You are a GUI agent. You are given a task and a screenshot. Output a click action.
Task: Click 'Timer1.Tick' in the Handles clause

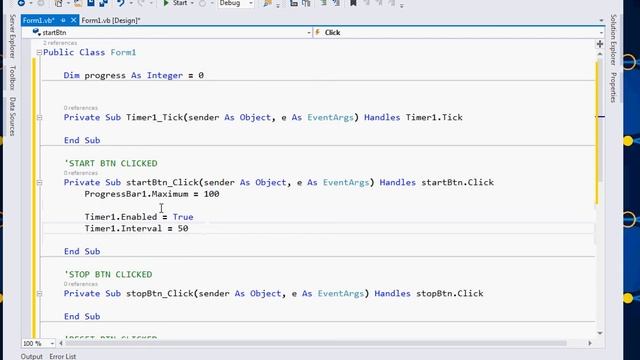click(434, 118)
